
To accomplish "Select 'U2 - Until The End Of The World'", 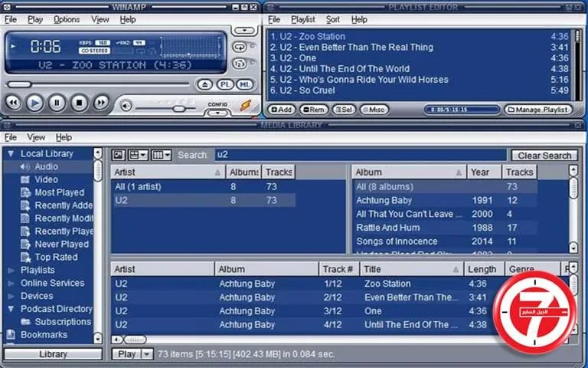I will [420, 69].
